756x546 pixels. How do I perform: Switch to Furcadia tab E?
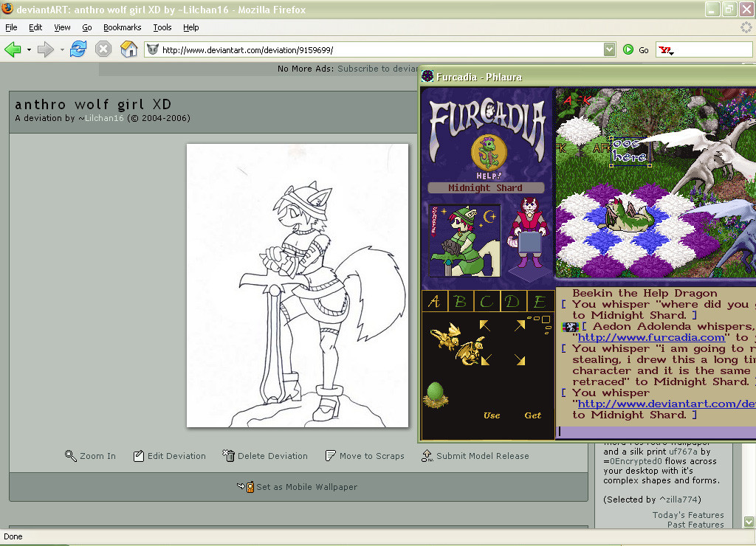[540, 302]
